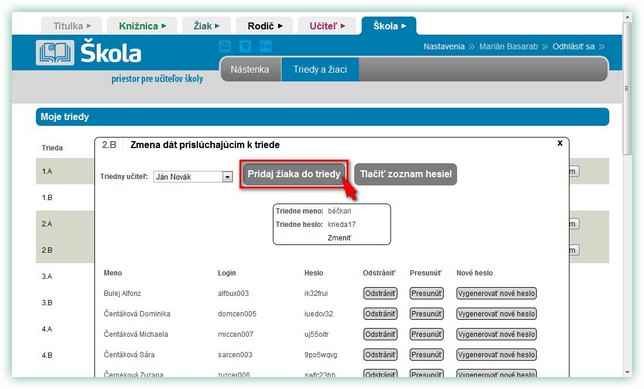The width and height of the screenshot is (644, 389).
Task: Click the login value domcen005
Action: 237,314
